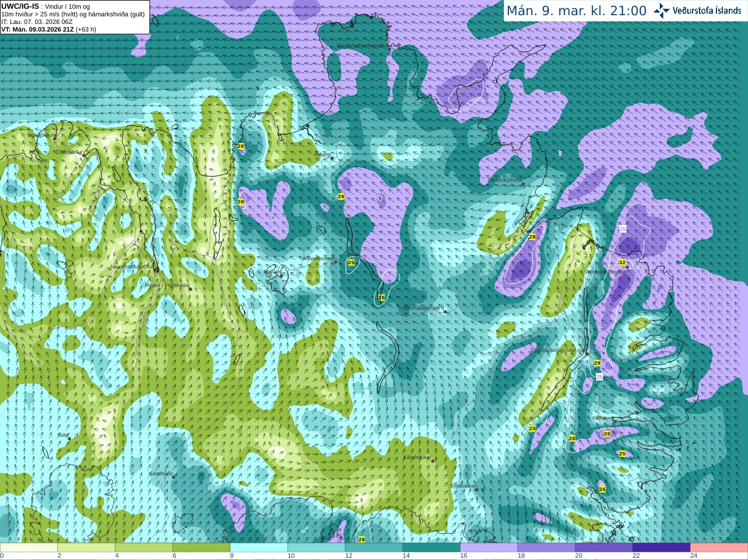Select the Mývatnsöræfi station label

[x=318, y=258]
